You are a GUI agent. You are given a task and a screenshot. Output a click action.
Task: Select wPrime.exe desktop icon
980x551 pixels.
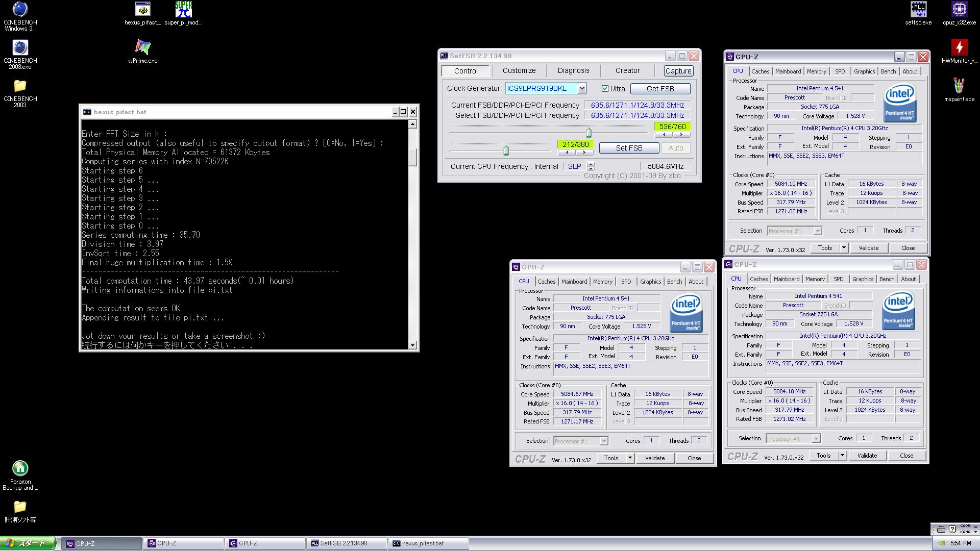coord(142,52)
